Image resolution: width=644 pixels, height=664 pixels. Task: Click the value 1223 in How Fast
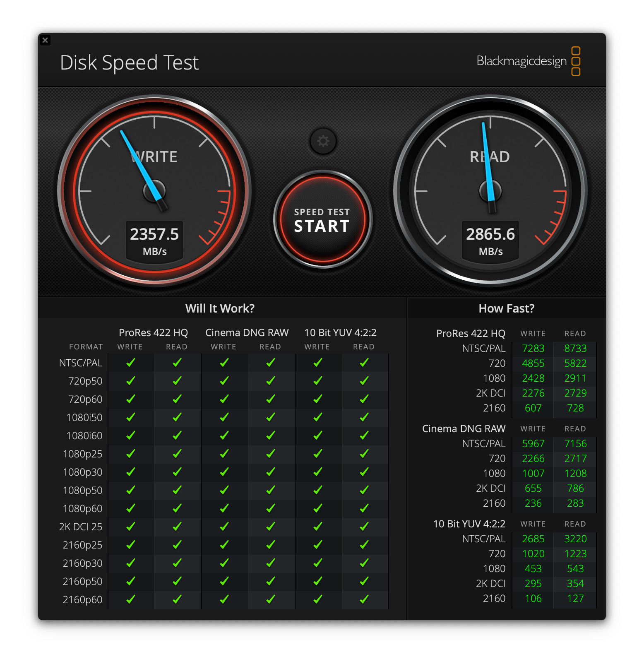click(x=575, y=554)
